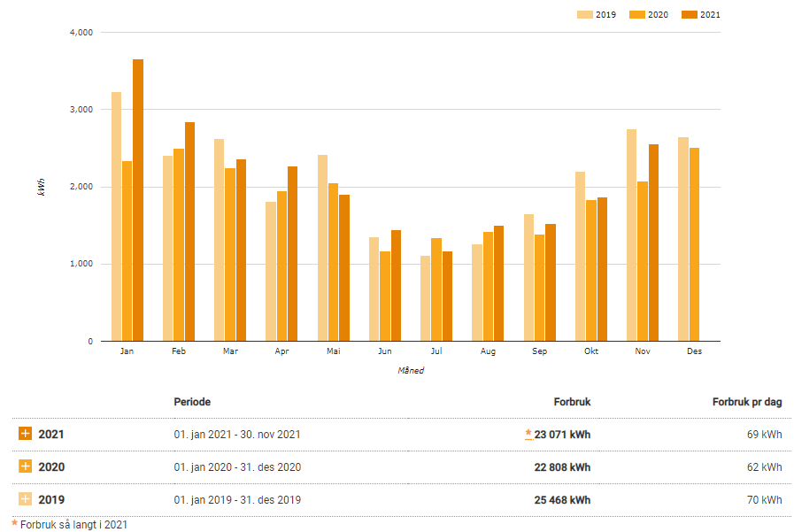Viewport: 794px width, 532px height.
Task: Click the July 2020 bar
Action: (436, 289)
